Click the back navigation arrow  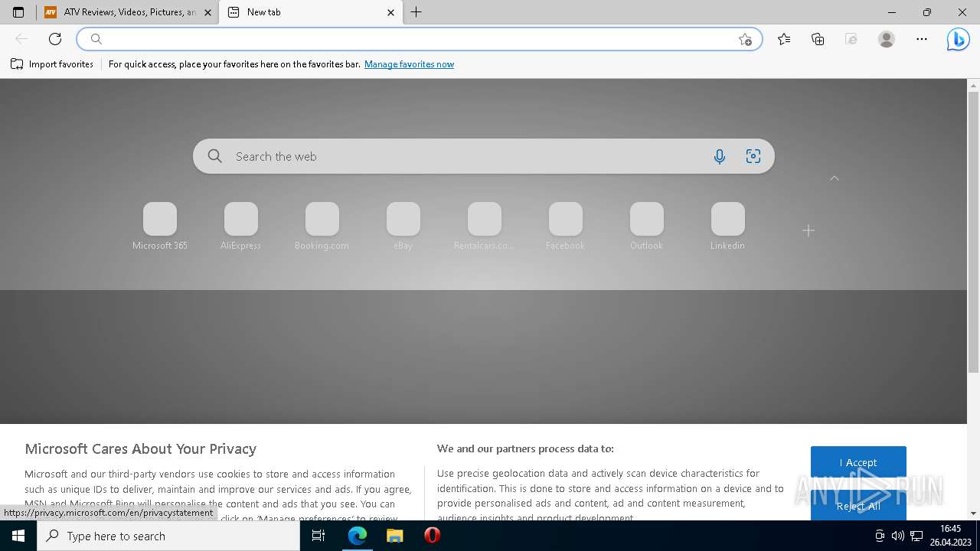point(21,39)
